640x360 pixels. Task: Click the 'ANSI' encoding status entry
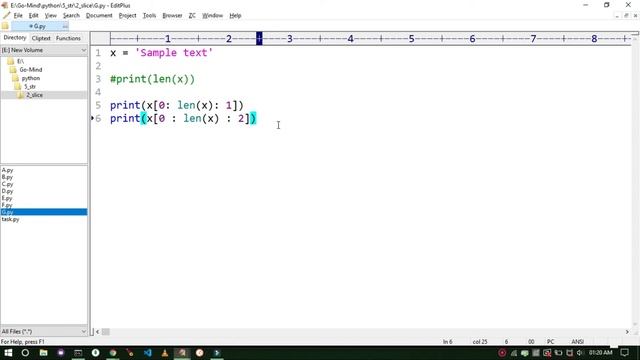[578, 342]
